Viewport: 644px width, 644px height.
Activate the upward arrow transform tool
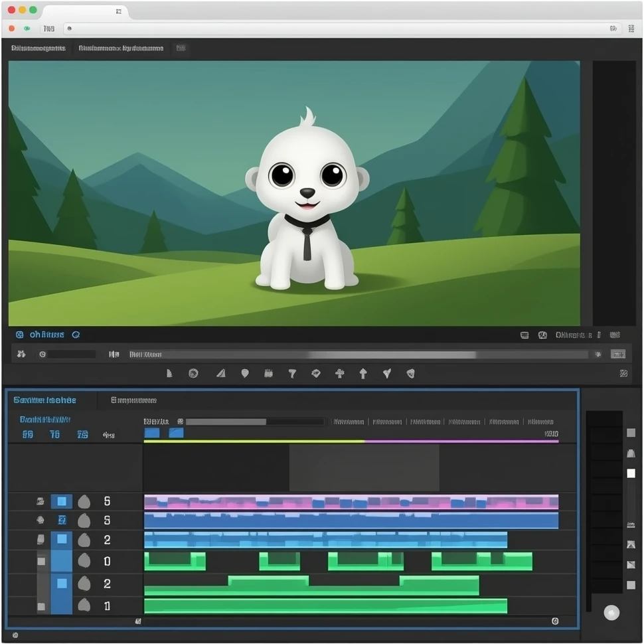point(364,373)
